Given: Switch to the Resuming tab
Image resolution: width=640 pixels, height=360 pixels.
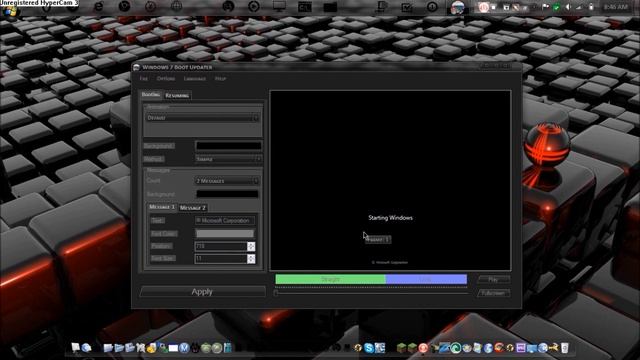Looking at the screenshot, I should (x=177, y=96).
